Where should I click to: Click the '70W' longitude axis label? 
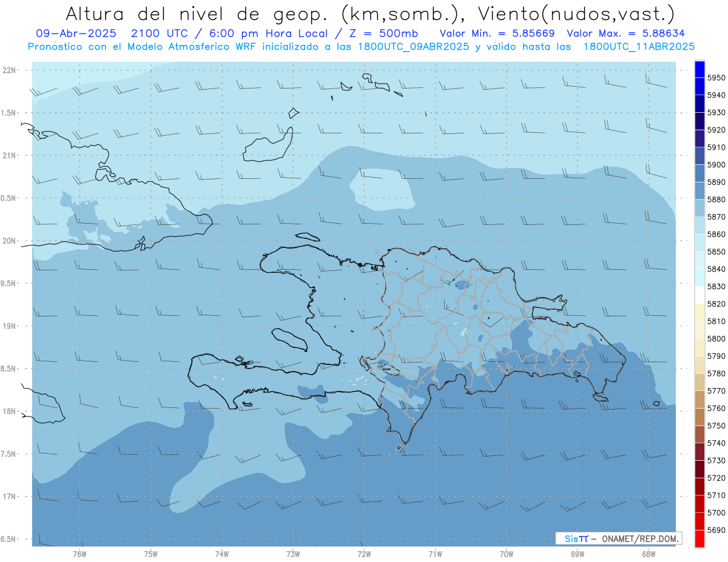(507, 554)
